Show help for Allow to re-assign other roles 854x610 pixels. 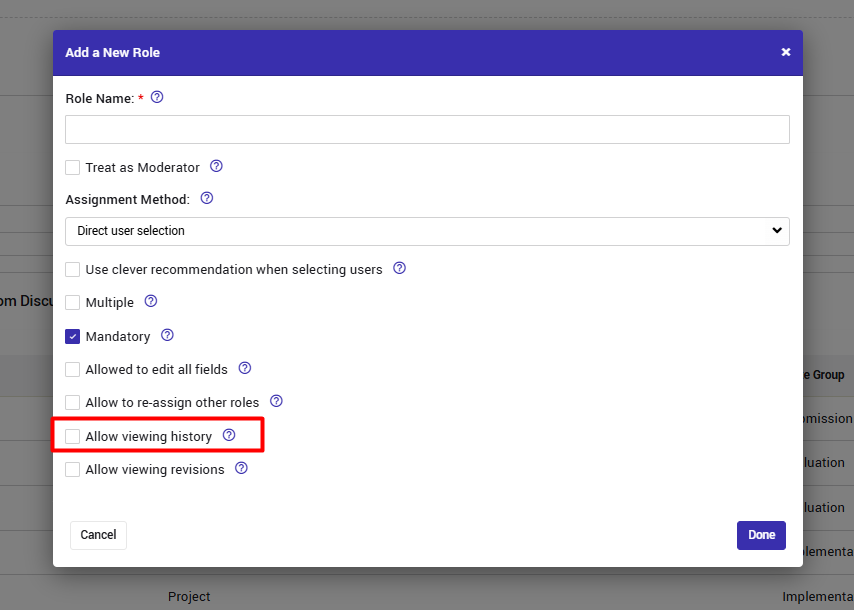[276, 401]
